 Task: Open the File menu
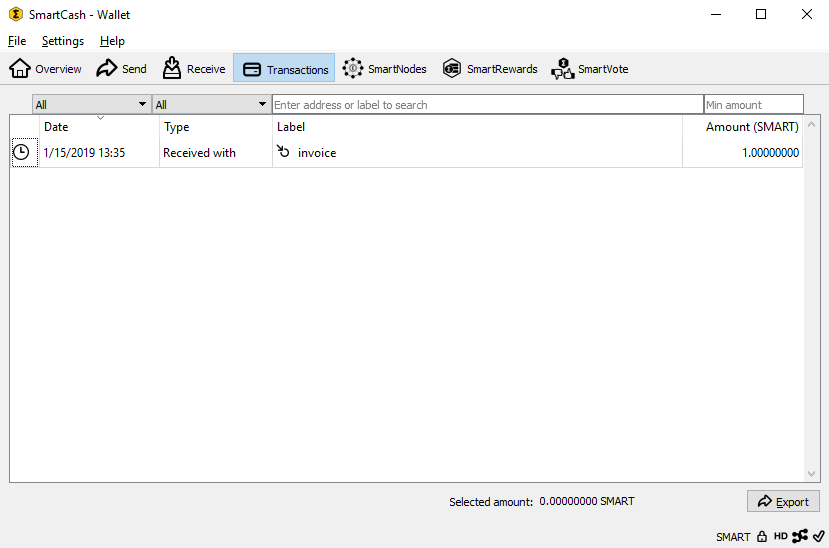[x=17, y=41]
